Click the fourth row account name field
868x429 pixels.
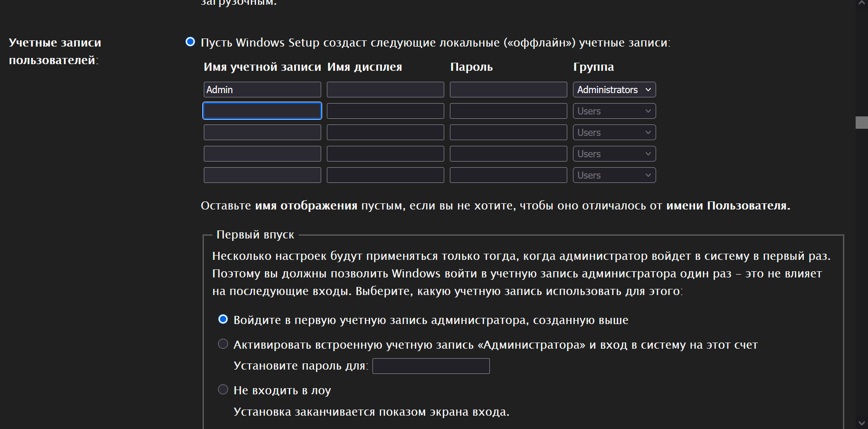pos(262,154)
